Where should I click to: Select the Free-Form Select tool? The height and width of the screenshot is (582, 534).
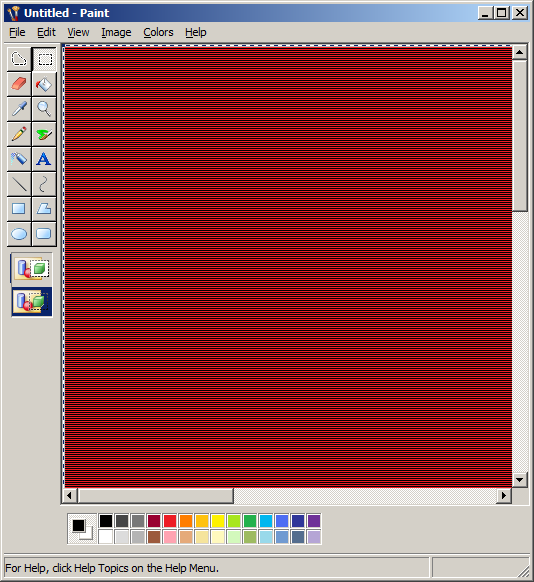[19, 59]
